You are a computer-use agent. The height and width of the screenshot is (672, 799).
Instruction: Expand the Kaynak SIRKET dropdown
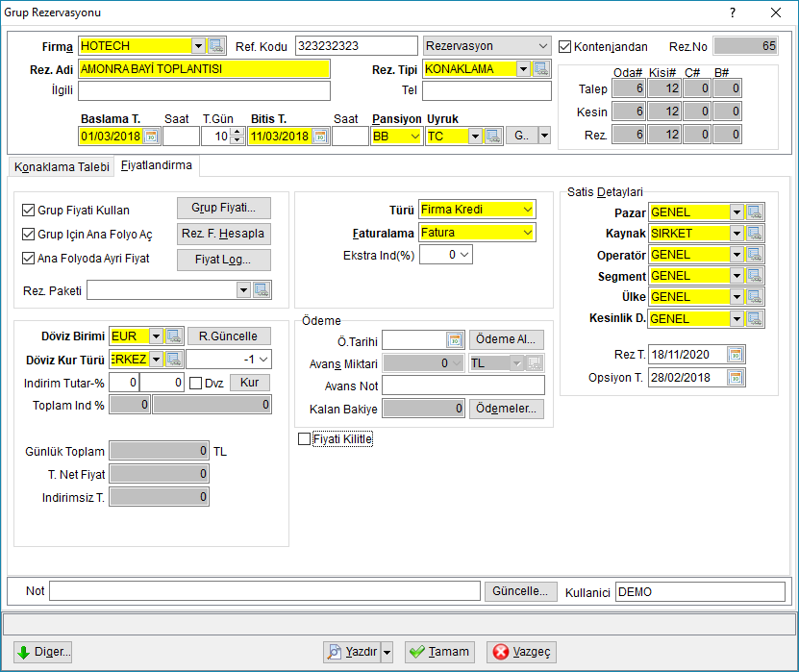coord(737,234)
